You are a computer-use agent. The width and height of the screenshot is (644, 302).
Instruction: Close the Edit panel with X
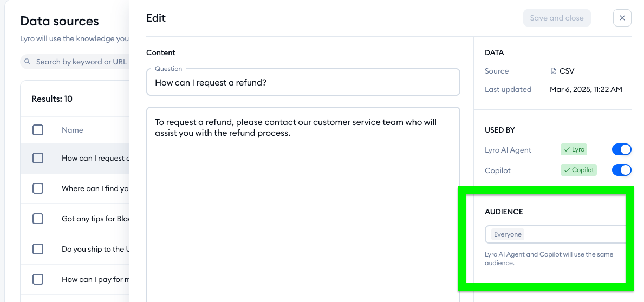pyautogui.click(x=622, y=18)
